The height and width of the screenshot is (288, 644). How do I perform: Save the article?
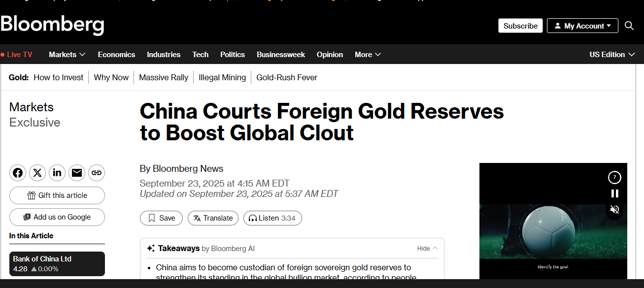click(161, 218)
